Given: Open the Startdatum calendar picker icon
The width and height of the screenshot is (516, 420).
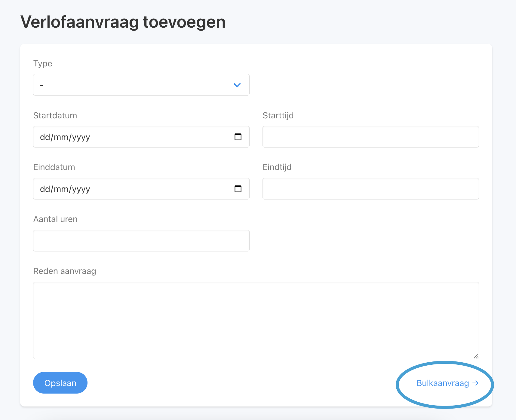Looking at the screenshot, I should point(238,137).
